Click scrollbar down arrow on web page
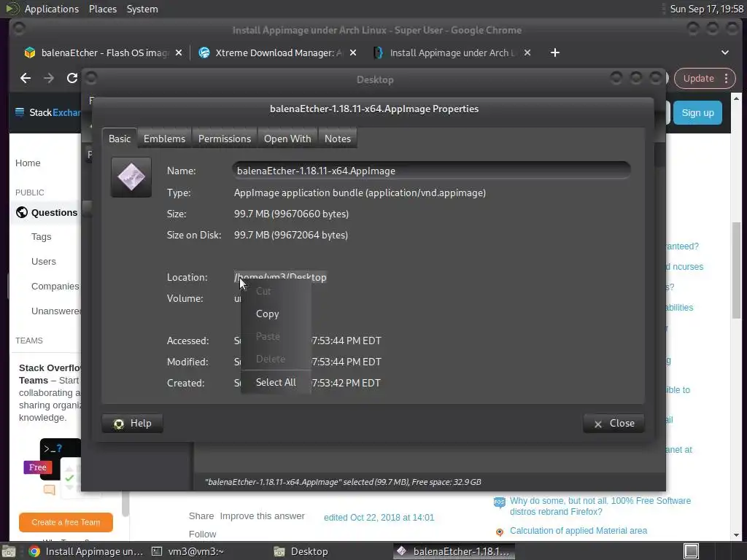The image size is (747, 560). pyautogui.click(x=737, y=536)
